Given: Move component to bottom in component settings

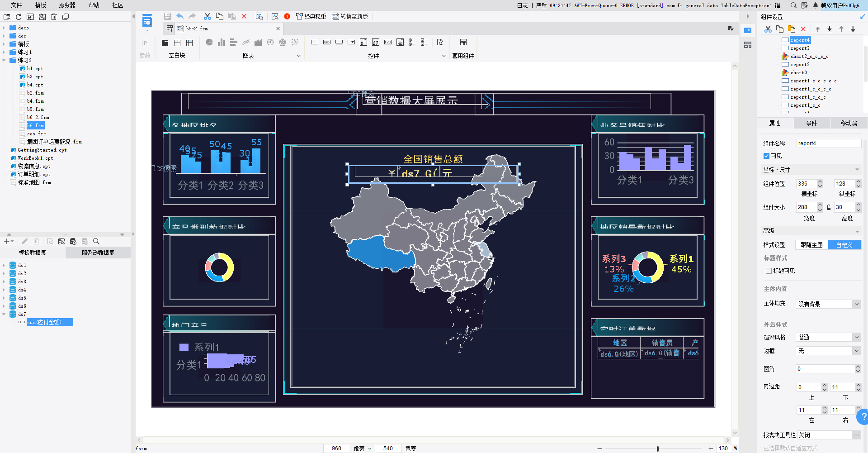Looking at the screenshot, I should click(830, 29).
